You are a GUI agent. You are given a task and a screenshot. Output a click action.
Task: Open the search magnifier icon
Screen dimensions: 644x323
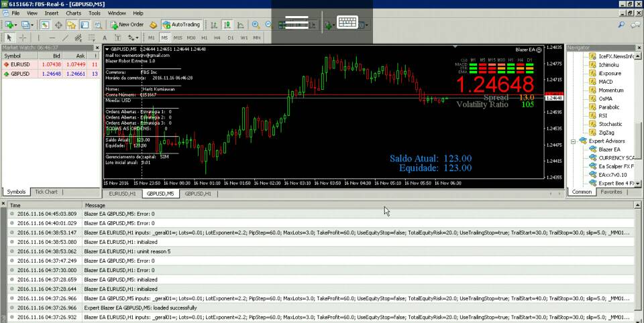[x=621, y=25]
